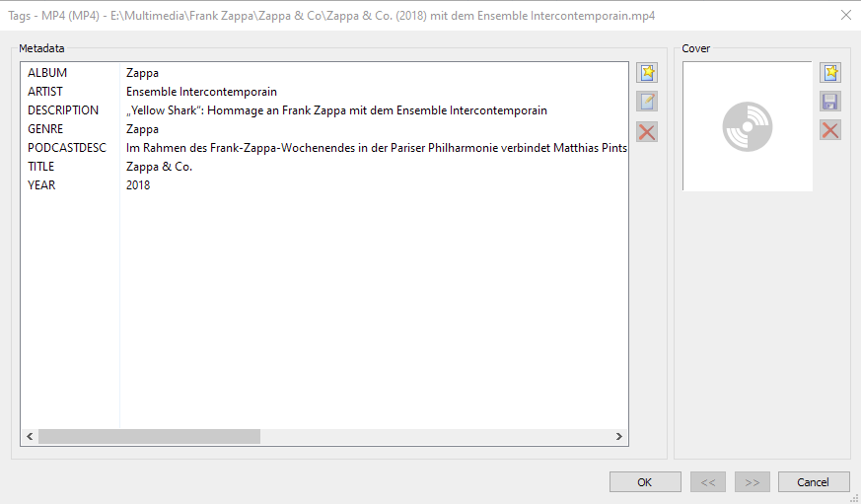Image resolution: width=861 pixels, height=504 pixels.
Task: Select the ARTIST tag row
Action: tap(324, 91)
